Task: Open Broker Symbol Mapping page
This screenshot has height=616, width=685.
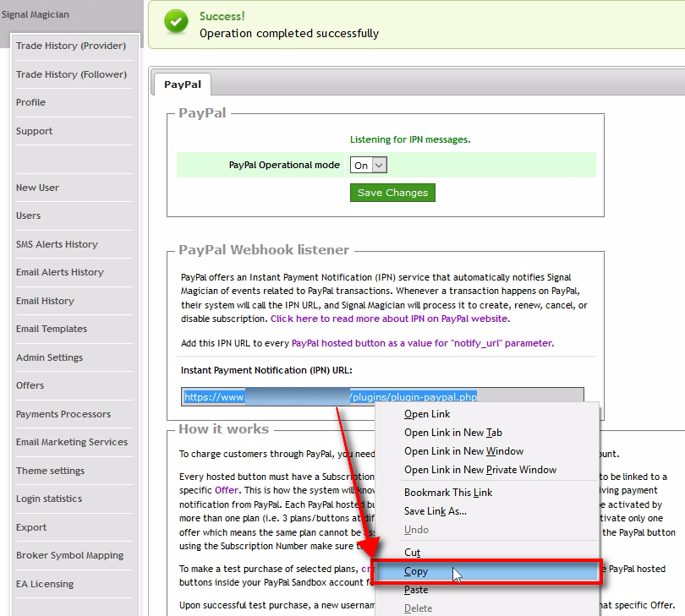Action: (x=69, y=555)
